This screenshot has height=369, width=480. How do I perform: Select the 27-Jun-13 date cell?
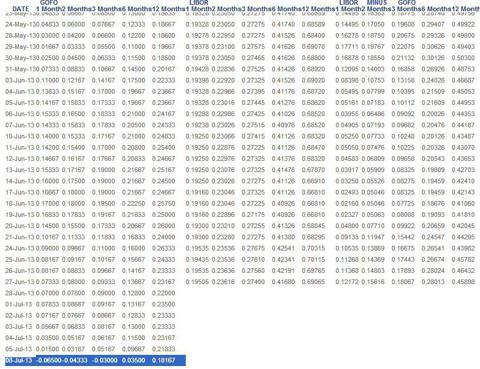pyautogui.click(x=20, y=282)
